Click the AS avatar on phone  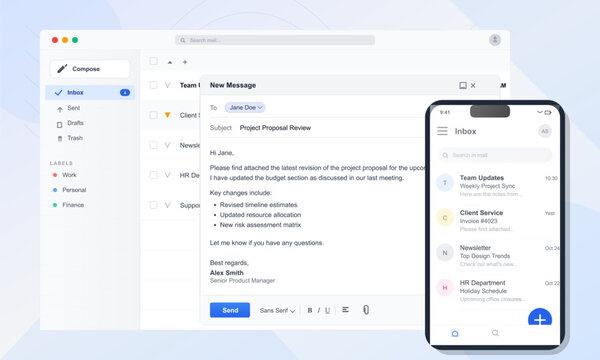click(545, 131)
